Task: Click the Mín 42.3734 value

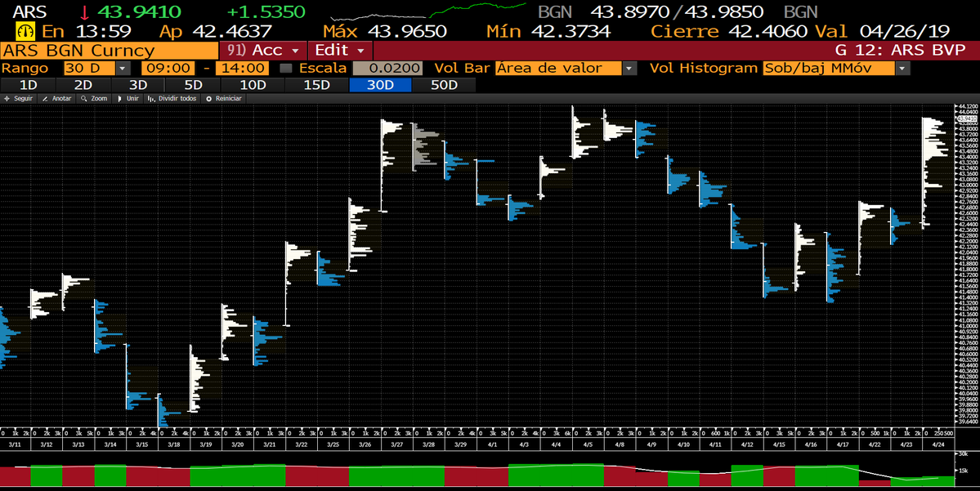Action: 570,31
